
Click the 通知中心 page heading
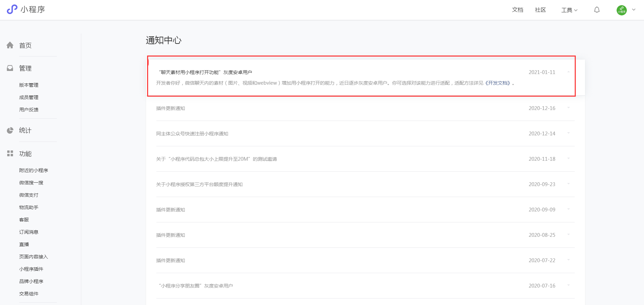[x=164, y=40]
